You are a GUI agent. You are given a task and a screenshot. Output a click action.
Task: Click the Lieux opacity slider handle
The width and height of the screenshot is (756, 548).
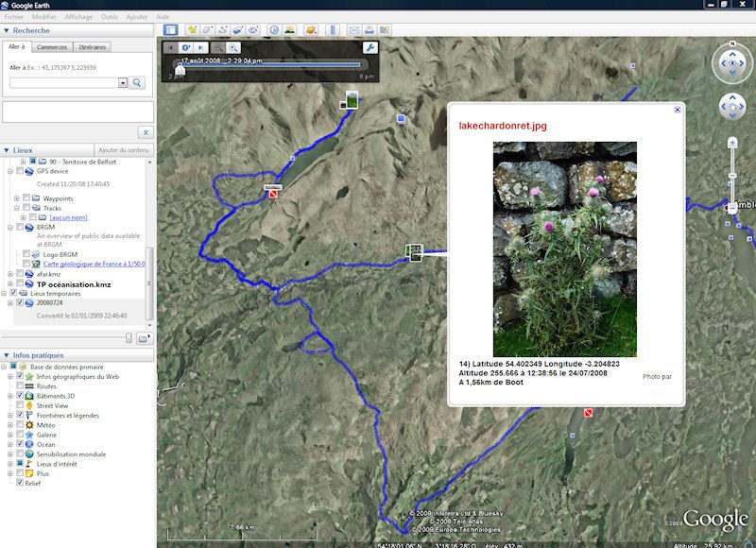(129, 338)
